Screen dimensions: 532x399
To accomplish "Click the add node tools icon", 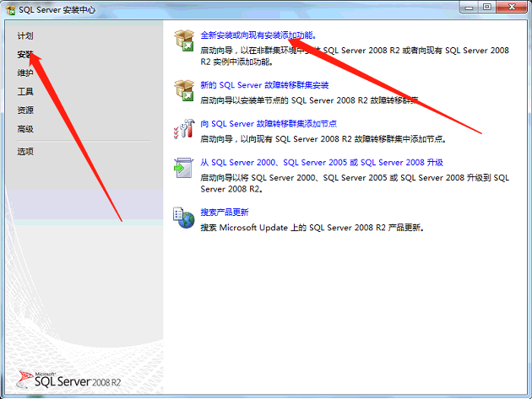I will point(183,129).
